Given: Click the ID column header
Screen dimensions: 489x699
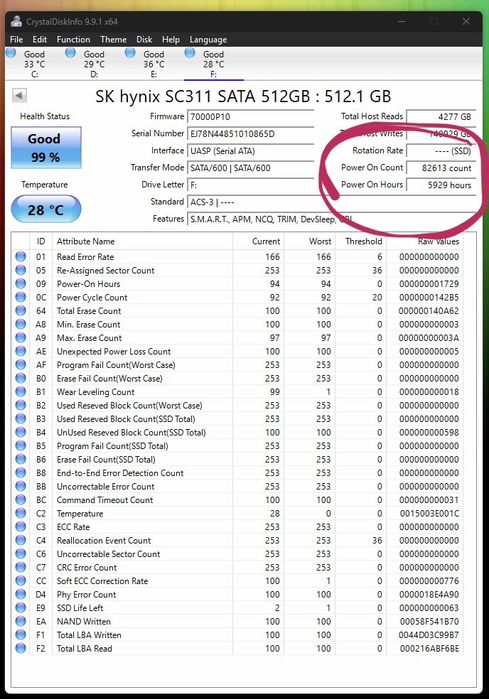Looking at the screenshot, I should pyautogui.click(x=41, y=241).
